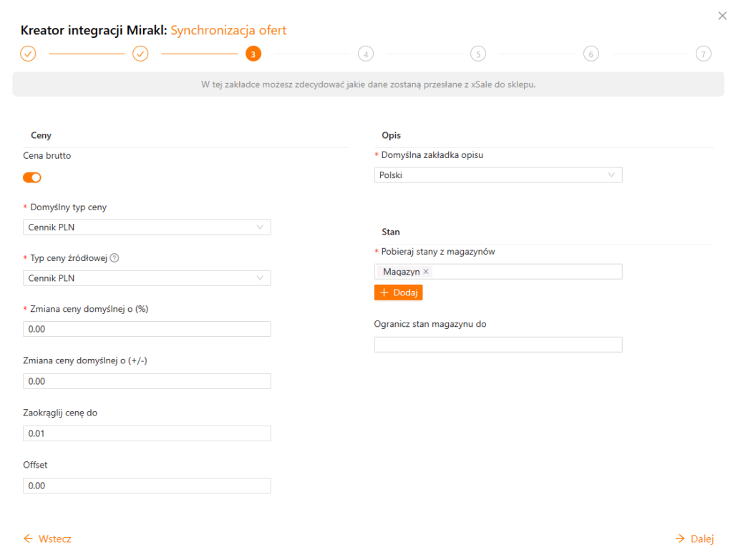Viewport: 733px width, 560px height.
Task: Go to completed step one checkmark
Action: (28, 54)
